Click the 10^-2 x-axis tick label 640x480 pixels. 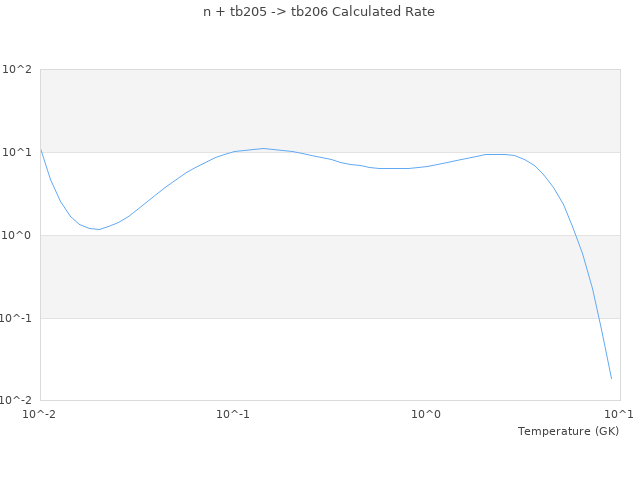(40, 414)
